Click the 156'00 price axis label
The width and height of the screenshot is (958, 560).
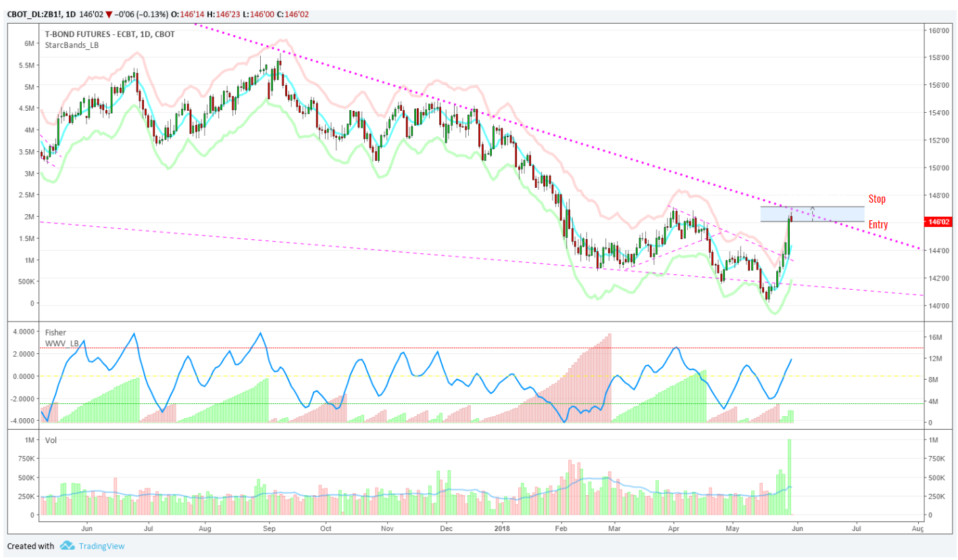tap(938, 86)
